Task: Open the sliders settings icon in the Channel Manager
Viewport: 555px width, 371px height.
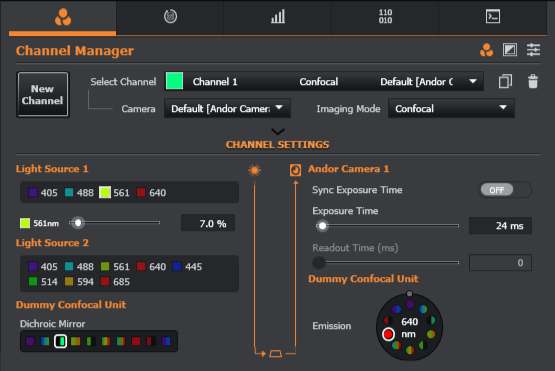Action: coord(533,50)
